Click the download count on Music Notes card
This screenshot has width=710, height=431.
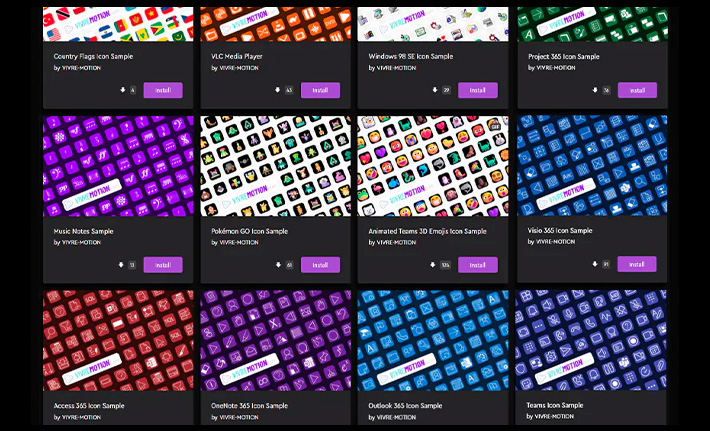(x=132, y=265)
